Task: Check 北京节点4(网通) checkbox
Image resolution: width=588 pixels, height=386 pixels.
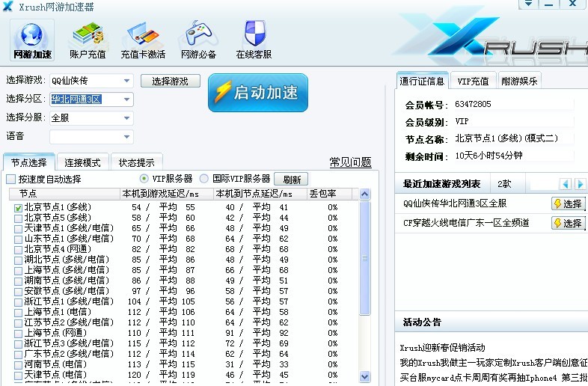Action: tap(18, 250)
